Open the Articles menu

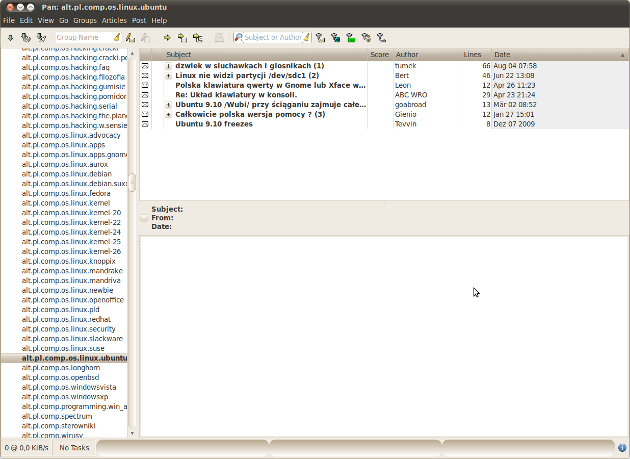click(114, 20)
